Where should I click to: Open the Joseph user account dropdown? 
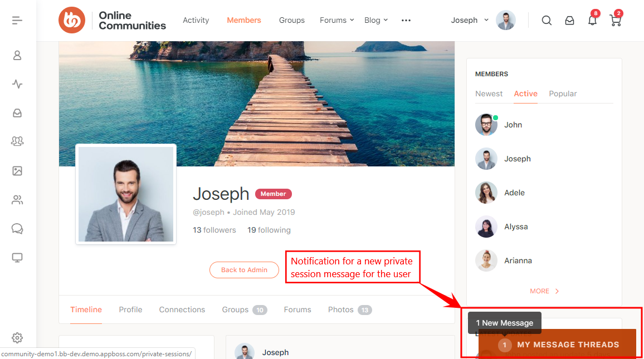pos(470,21)
